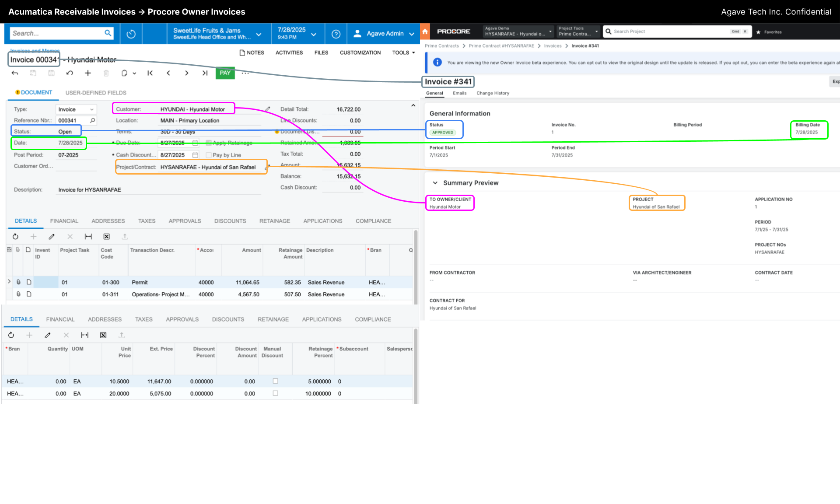The image size is (840, 504).
Task: Expand the Permit row arrow
Action: (x=9, y=282)
